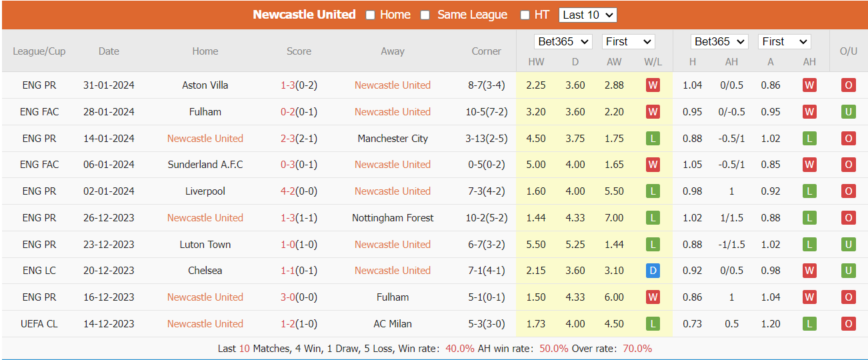This screenshot has height=360, width=868.
Task: Click the O/U badge in the Luton Town row
Action: pos(848,245)
